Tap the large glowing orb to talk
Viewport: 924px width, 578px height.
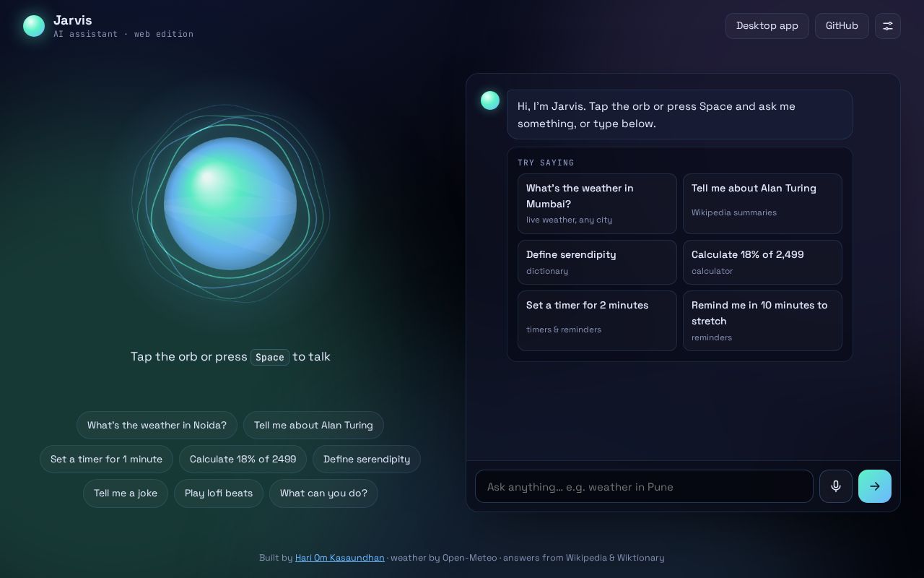click(x=230, y=204)
